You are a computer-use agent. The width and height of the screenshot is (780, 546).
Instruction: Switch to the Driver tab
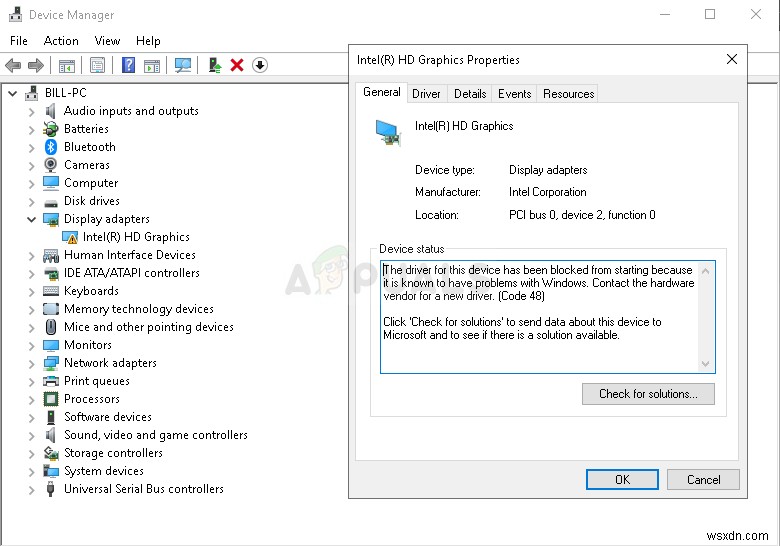click(426, 93)
